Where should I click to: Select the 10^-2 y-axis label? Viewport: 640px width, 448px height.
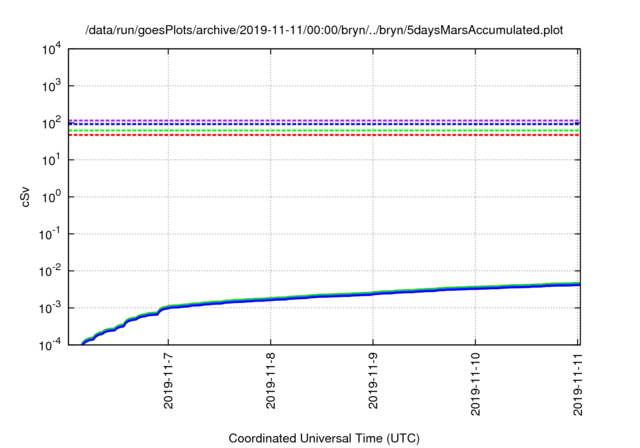(50, 271)
